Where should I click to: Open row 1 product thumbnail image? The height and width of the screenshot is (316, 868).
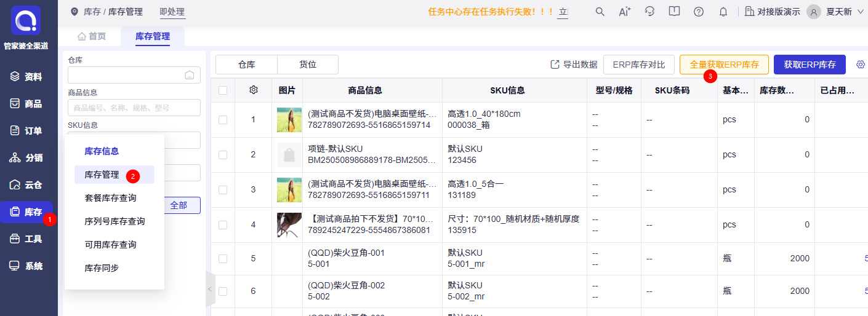(x=289, y=120)
